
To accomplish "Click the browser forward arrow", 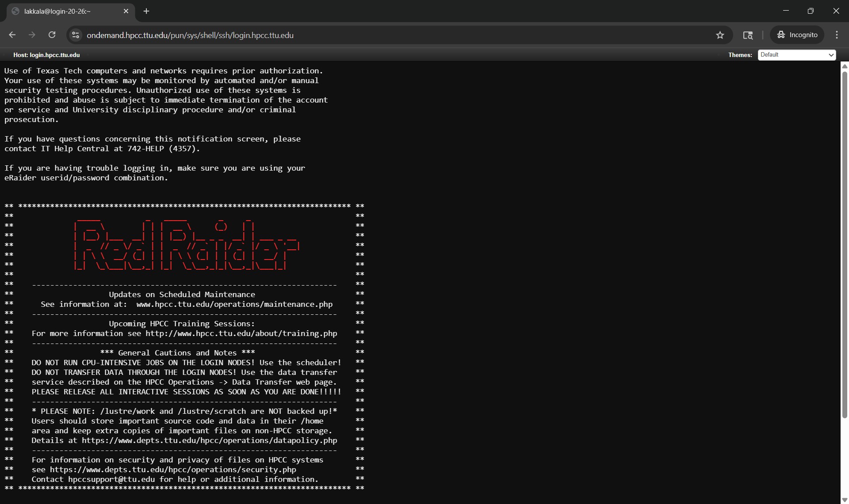I will pyautogui.click(x=32, y=35).
